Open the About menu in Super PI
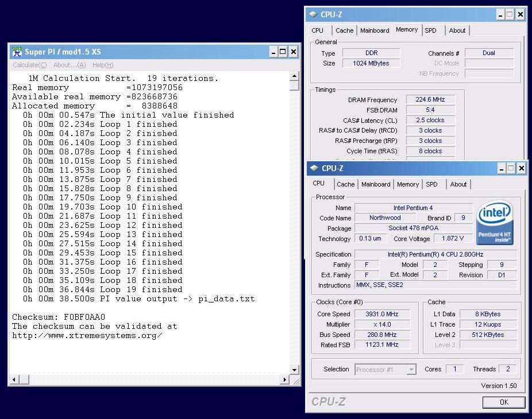 click(70, 65)
